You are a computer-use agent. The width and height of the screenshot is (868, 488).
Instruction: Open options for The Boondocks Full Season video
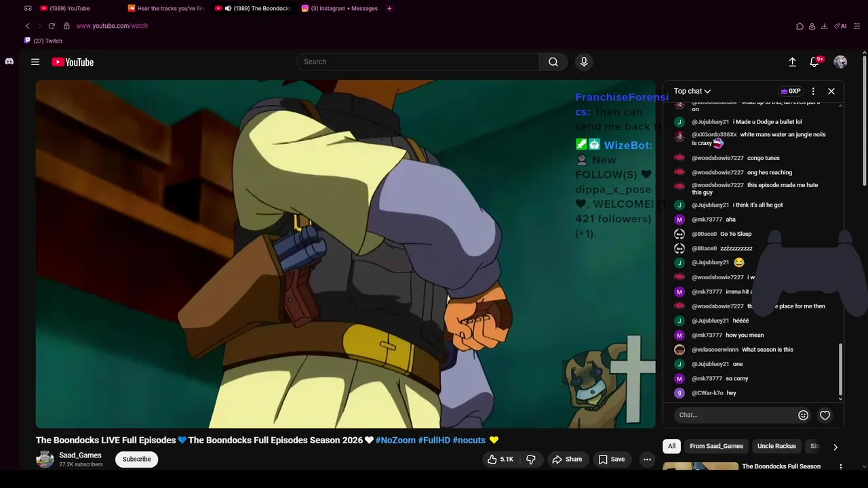[x=841, y=467]
